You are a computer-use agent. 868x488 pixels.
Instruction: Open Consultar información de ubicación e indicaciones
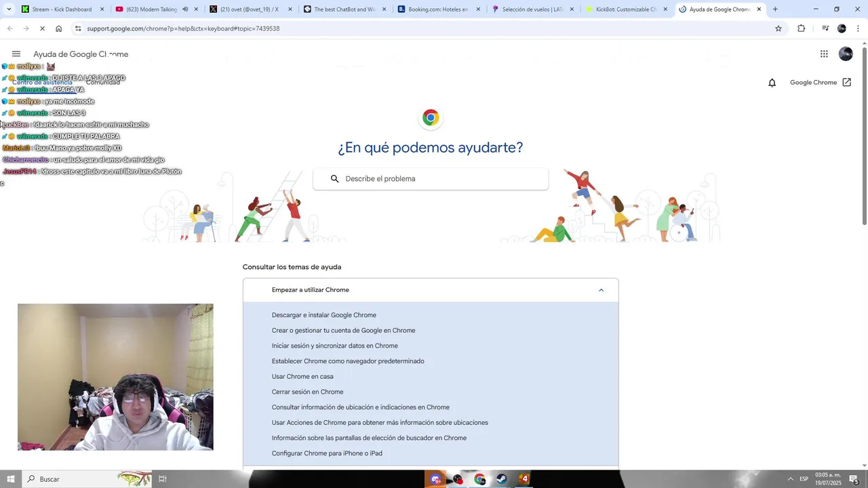click(x=361, y=407)
